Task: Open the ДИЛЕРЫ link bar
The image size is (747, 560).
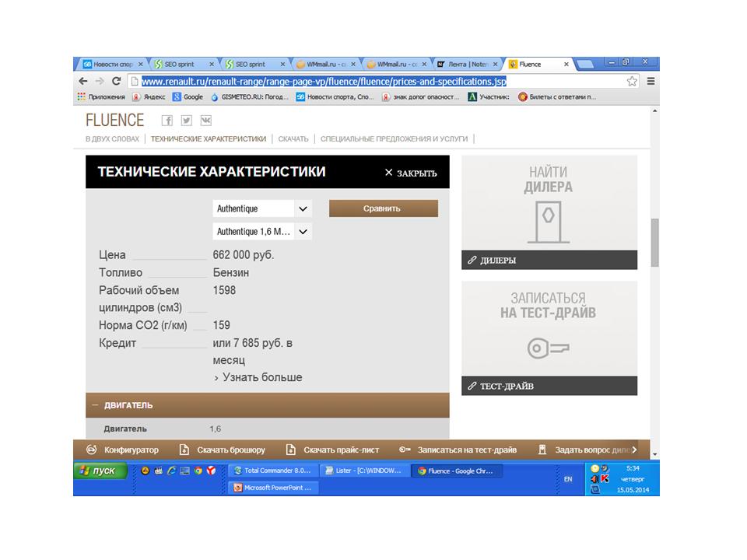Action: tap(549, 260)
